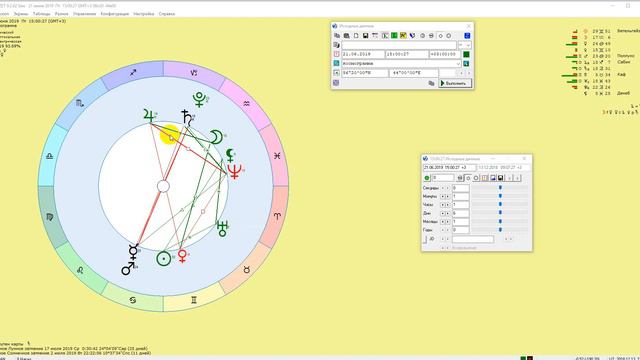Viewport: 640px width, 360px height.
Task: Click the Gemini sign sector on the wheel
Action: (193, 300)
